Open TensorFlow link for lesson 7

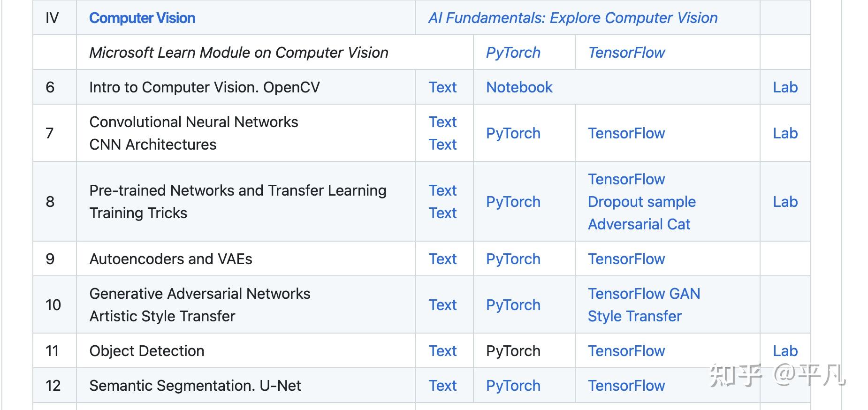626,133
